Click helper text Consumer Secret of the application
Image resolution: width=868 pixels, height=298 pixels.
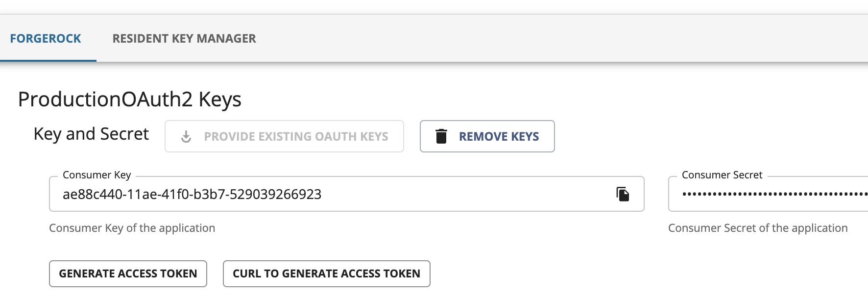point(758,228)
